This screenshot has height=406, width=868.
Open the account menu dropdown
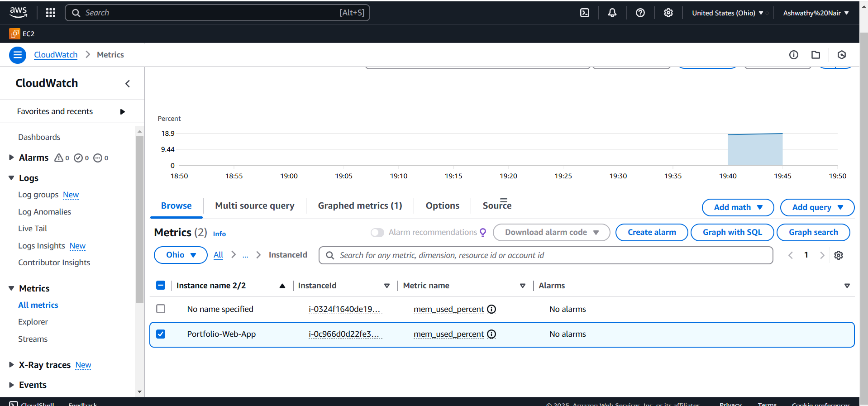click(816, 13)
